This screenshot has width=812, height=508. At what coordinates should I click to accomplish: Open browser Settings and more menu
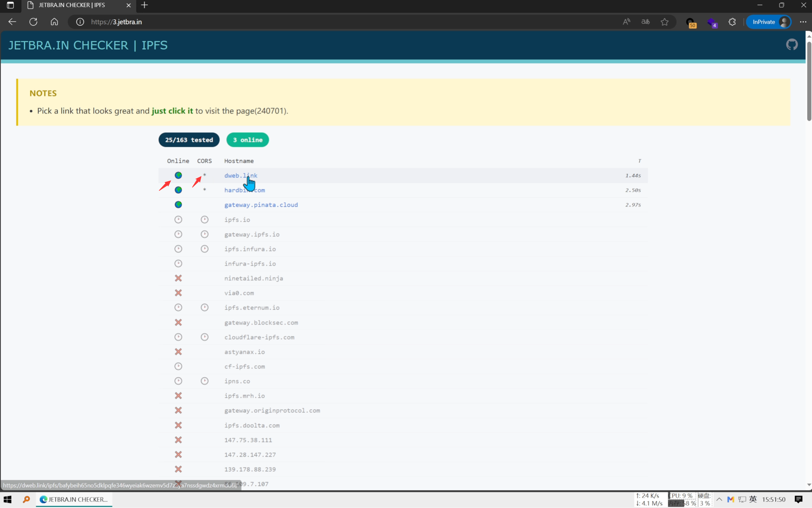803,22
